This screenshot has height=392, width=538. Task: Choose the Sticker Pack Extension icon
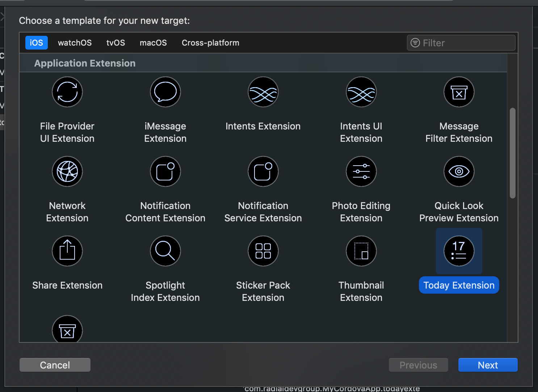(x=263, y=251)
